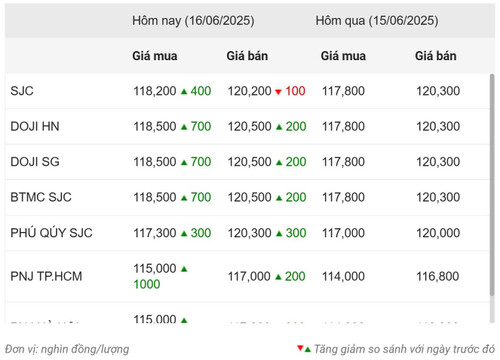Click BTMC SJC selling price 120,500
Viewport: 500px width, 360px height.
(x=249, y=197)
